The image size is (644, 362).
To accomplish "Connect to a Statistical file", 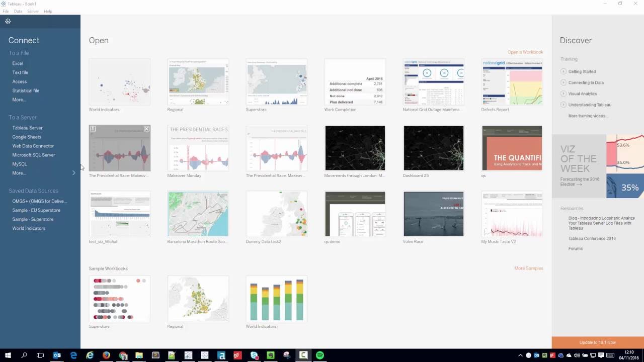I will [26, 90].
